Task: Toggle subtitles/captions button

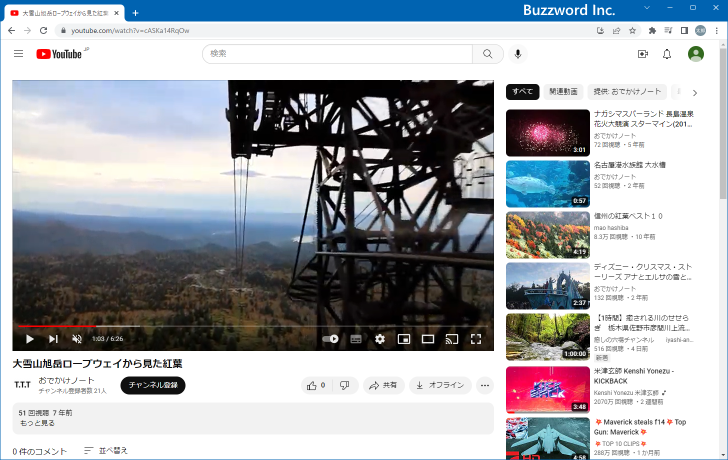Action: click(x=356, y=339)
